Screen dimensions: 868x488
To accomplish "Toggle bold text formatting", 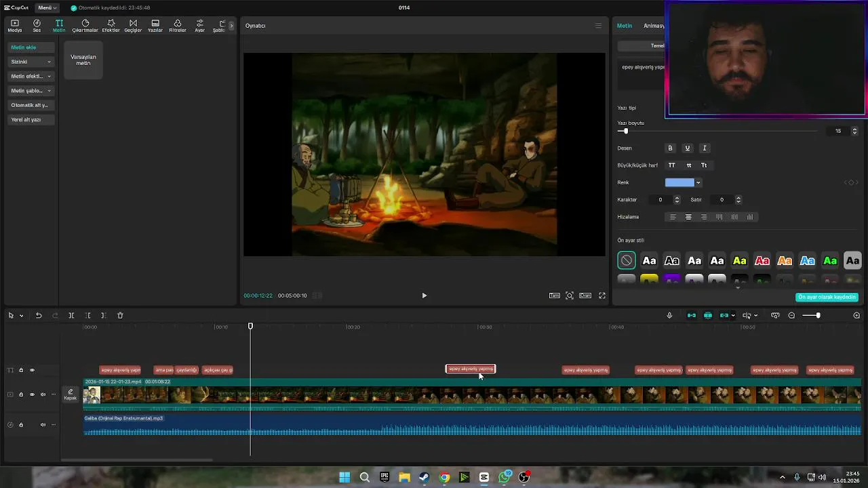I will 670,148.
